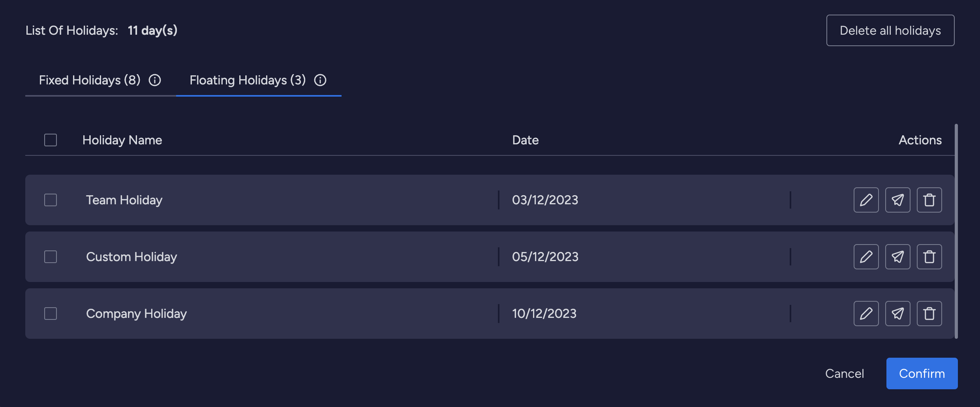
Task: Tick the select-all holidays checkbox
Action: 51,140
